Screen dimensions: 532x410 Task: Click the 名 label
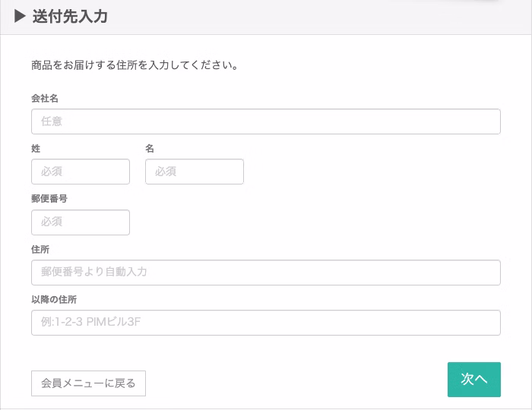150,148
